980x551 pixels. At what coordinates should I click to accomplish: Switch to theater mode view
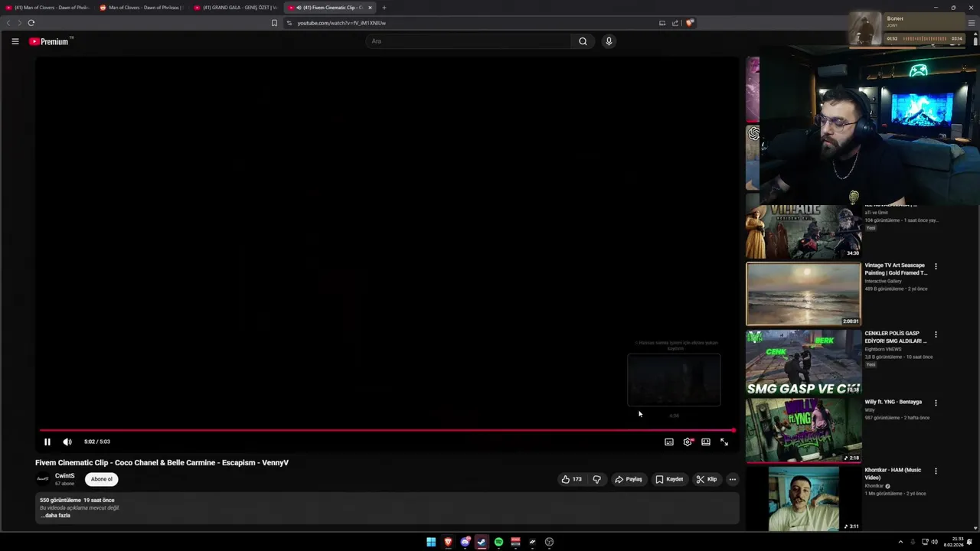point(706,442)
